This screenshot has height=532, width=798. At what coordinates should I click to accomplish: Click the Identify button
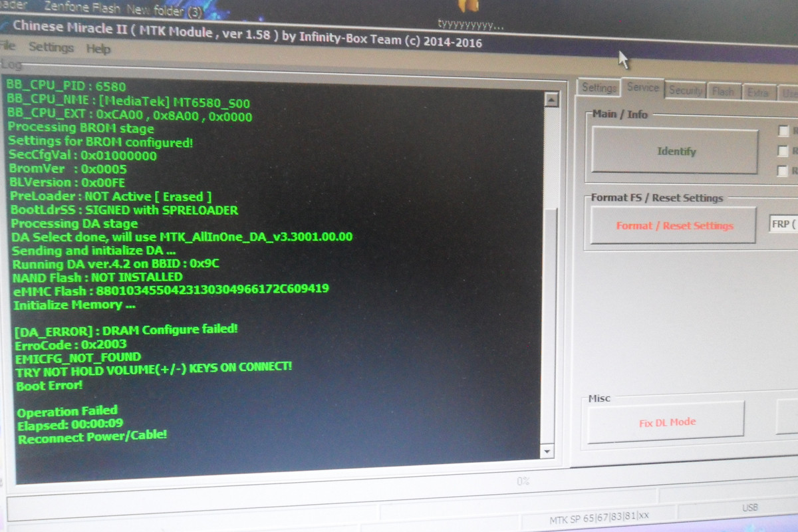[675, 151]
